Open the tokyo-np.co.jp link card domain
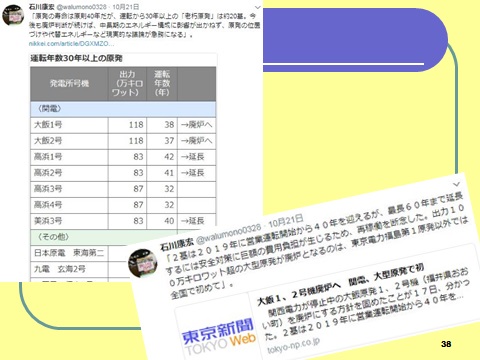Screen dimensions: 480x360 coord(293,346)
